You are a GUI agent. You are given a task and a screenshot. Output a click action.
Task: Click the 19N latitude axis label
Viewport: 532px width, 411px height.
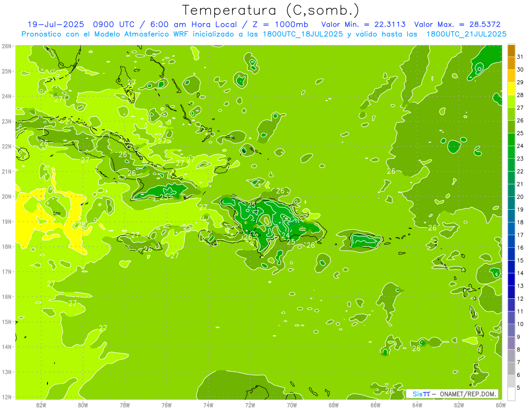tap(6, 222)
